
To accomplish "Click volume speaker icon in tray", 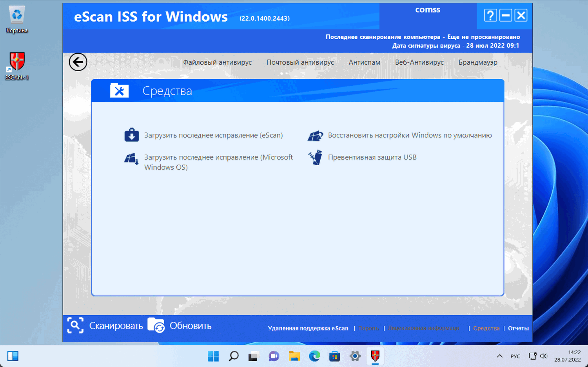I will (543, 356).
